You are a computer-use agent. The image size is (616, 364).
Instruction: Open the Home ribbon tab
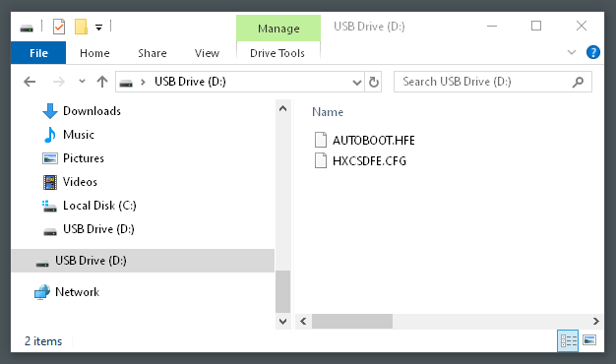[94, 53]
